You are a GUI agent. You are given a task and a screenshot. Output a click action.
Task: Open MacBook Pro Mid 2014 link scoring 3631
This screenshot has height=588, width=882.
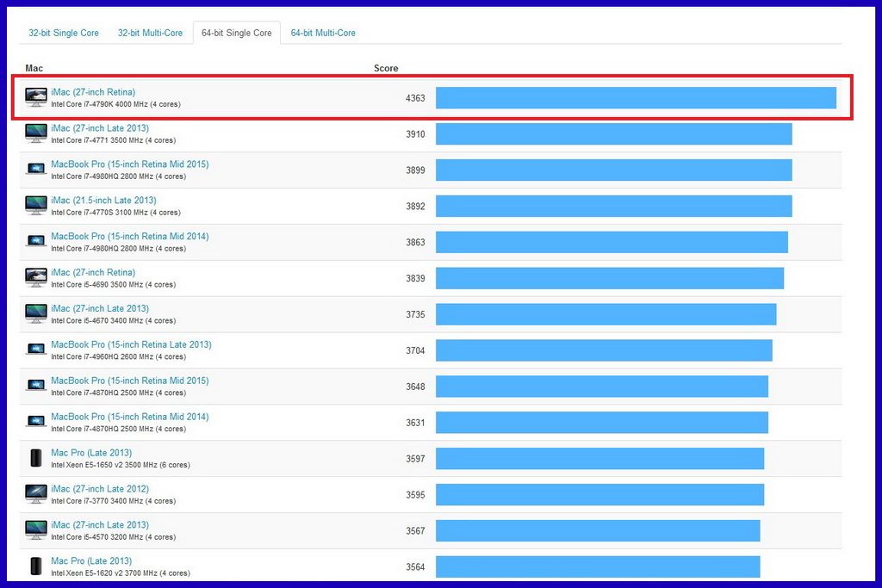pyautogui.click(x=130, y=417)
